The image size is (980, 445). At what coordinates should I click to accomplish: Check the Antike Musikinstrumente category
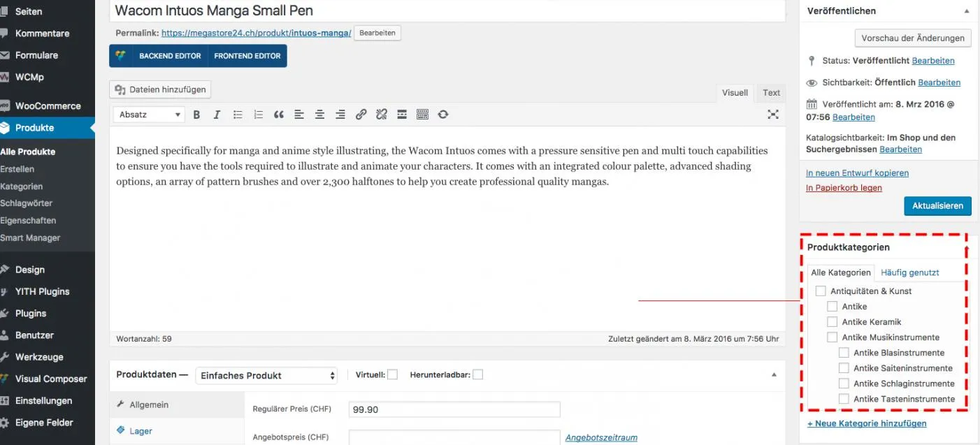point(833,337)
